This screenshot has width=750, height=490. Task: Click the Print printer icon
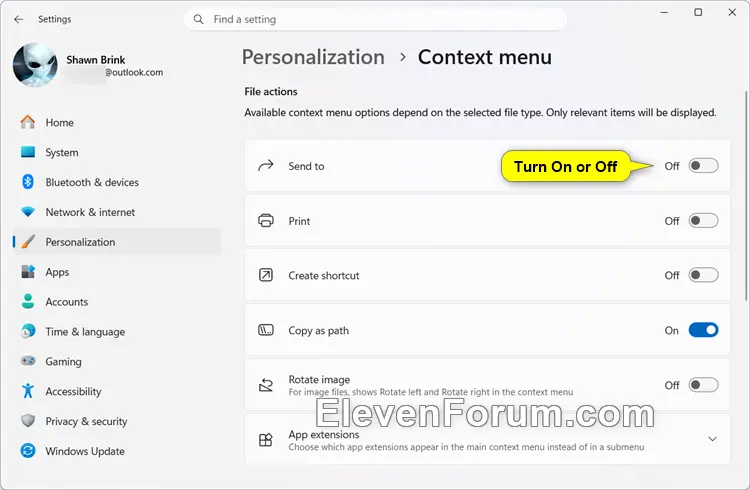(265, 221)
